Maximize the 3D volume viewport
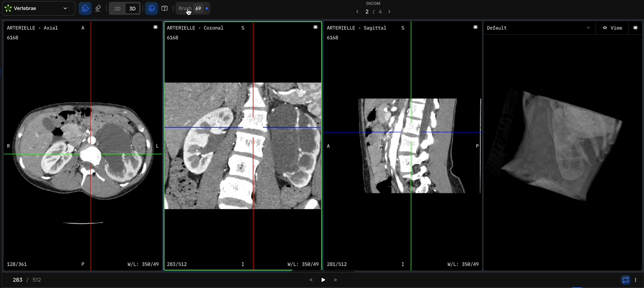Screen dimensions: 644x288 click(x=635, y=28)
